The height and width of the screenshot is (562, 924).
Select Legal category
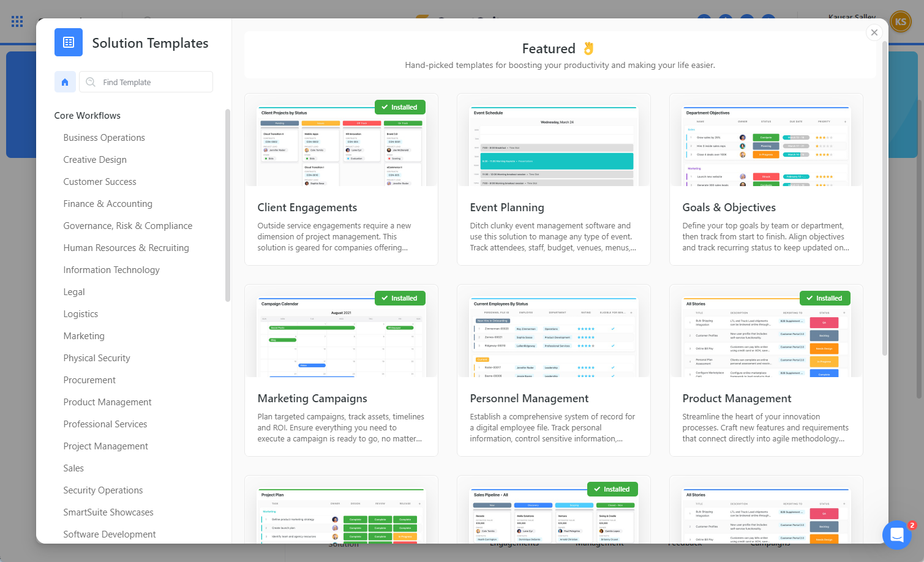point(74,292)
